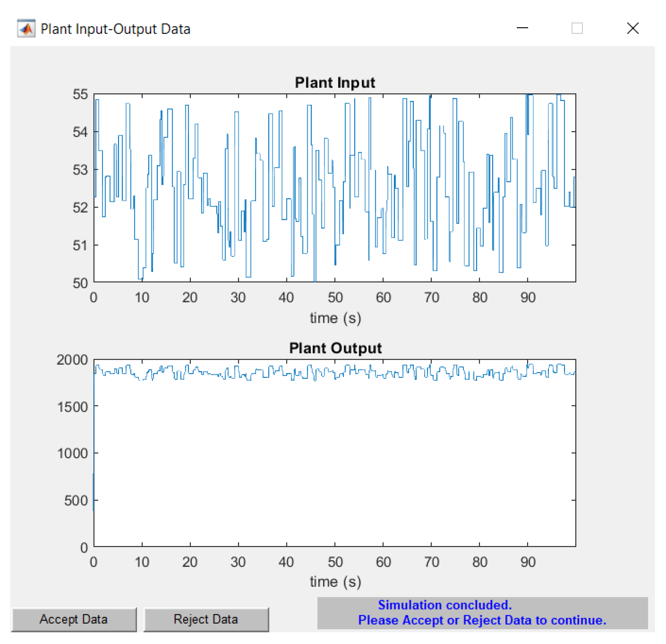
Task: Click the y-axis value 1000 on Plant Output
Action: pyautogui.click(x=72, y=453)
